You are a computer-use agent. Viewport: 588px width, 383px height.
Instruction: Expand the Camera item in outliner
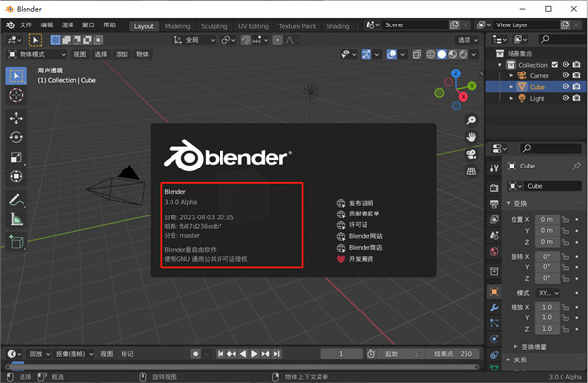511,75
